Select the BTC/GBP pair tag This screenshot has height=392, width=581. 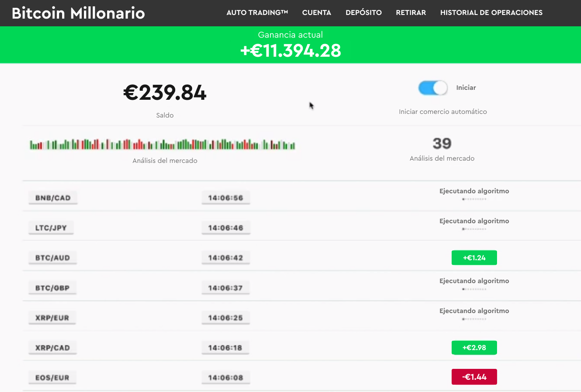pyautogui.click(x=52, y=288)
